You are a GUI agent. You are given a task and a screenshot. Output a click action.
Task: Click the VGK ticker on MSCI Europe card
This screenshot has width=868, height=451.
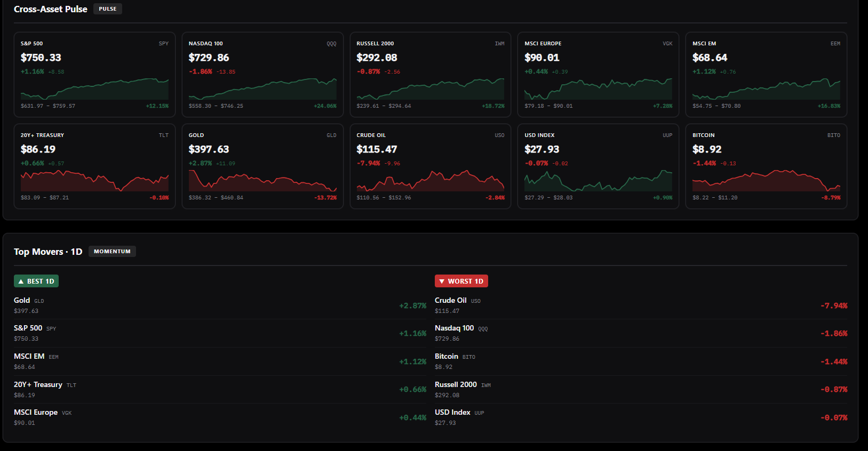click(x=667, y=44)
